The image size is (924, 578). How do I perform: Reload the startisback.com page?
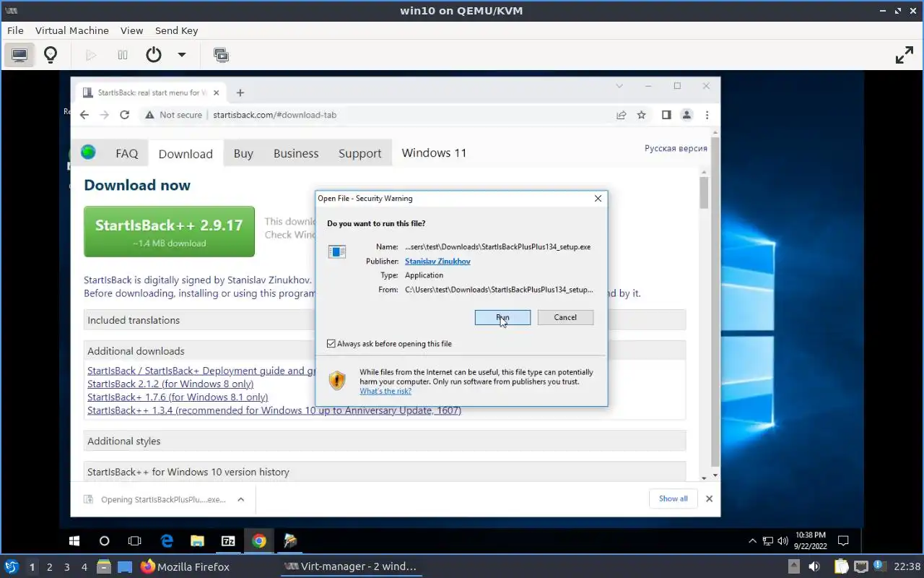point(125,115)
